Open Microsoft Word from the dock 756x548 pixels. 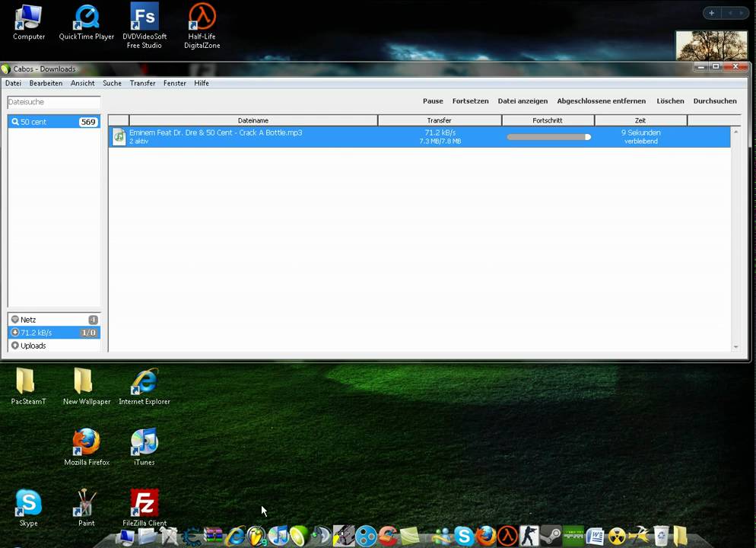click(595, 536)
